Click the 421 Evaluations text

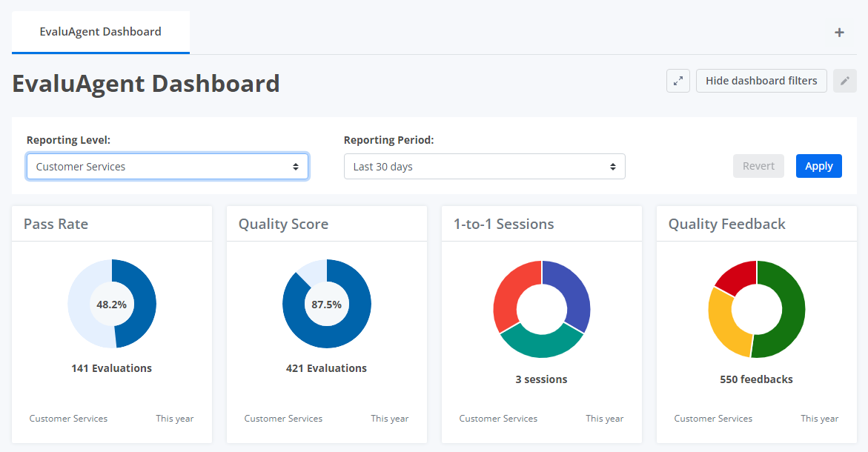(x=327, y=368)
